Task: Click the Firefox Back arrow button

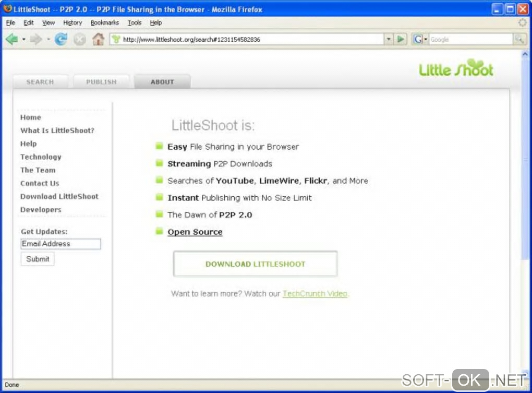Action: [x=12, y=39]
